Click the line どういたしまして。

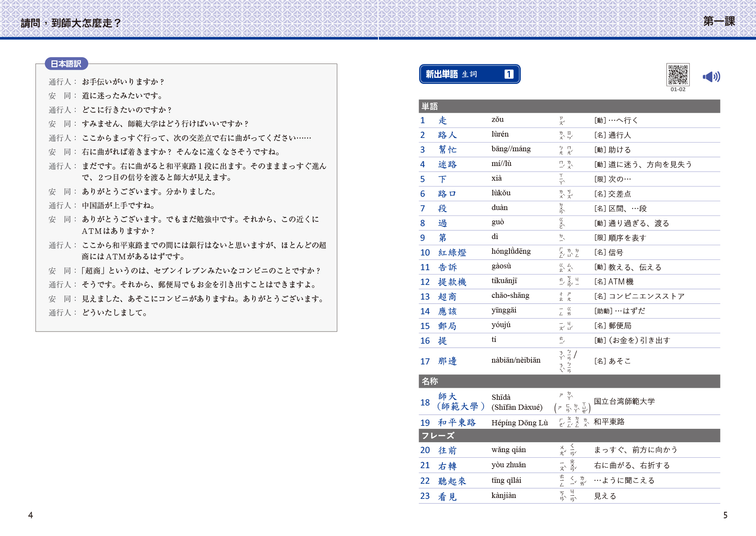point(115,313)
